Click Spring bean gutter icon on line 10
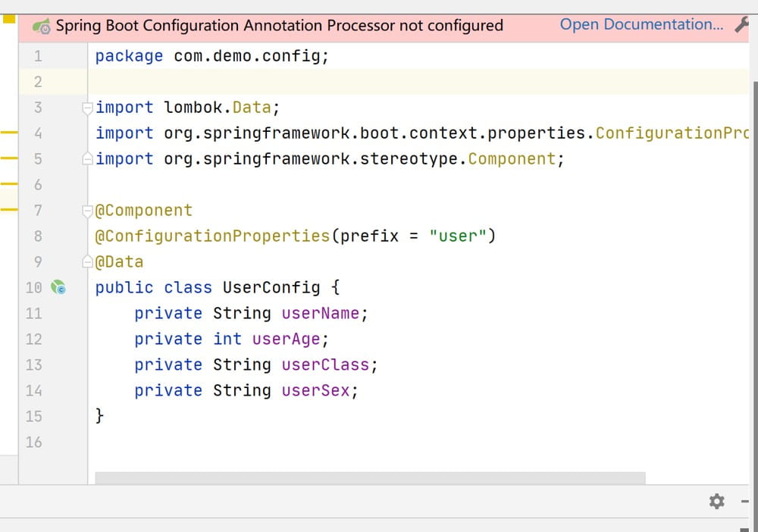 (58, 287)
